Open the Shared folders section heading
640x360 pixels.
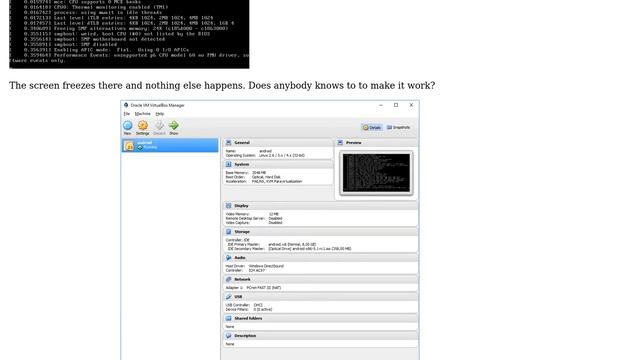click(x=248, y=318)
